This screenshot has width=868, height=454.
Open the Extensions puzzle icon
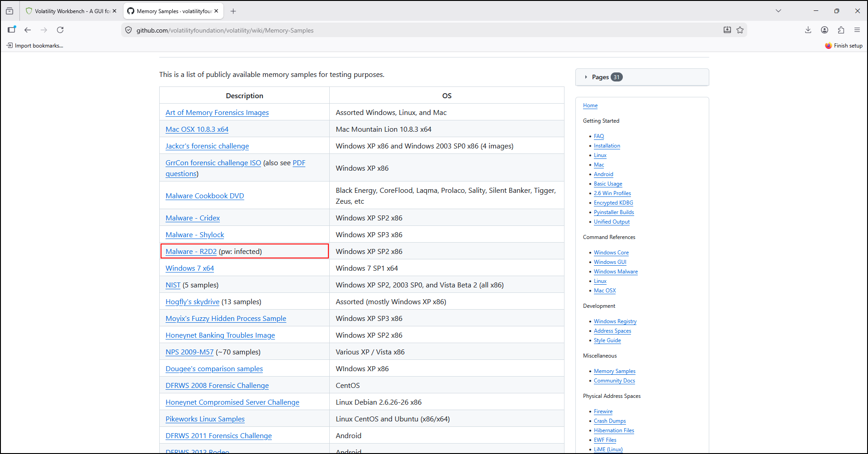tap(841, 30)
